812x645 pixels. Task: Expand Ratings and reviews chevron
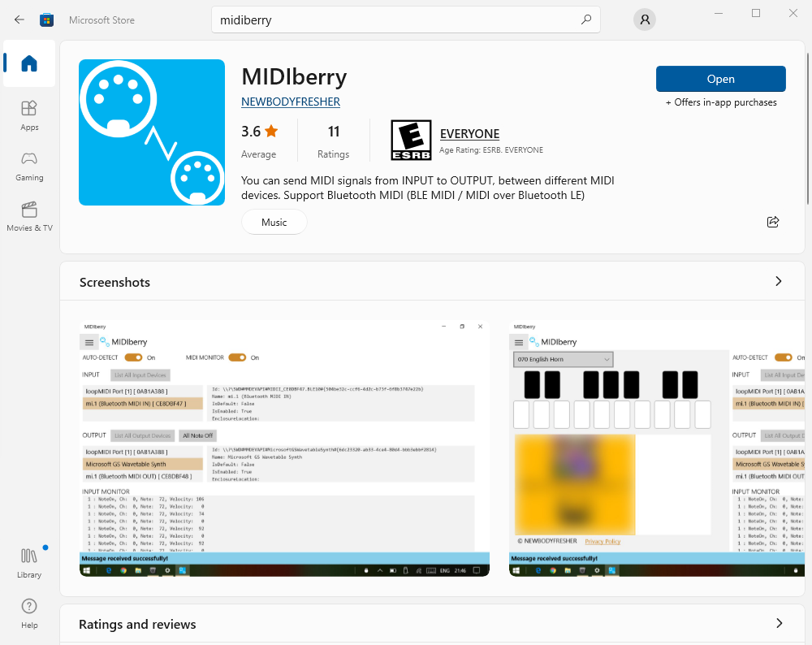click(778, 623)
